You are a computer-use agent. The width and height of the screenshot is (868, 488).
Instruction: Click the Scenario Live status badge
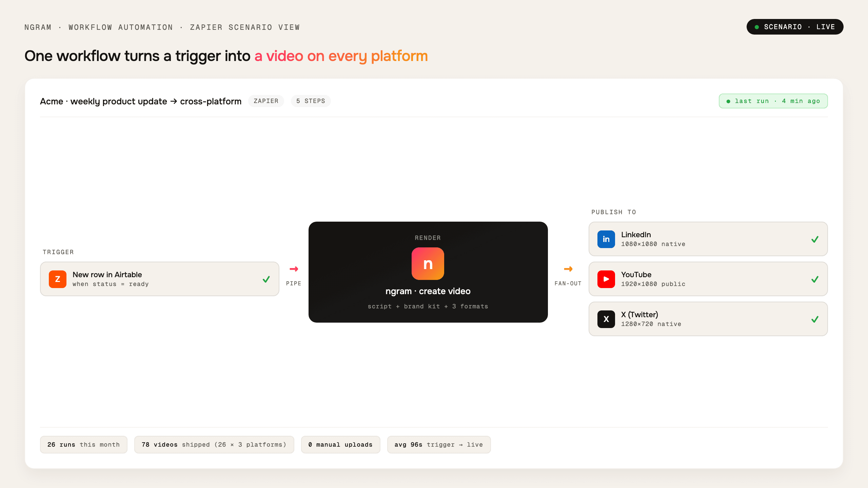tap(795, 27)
